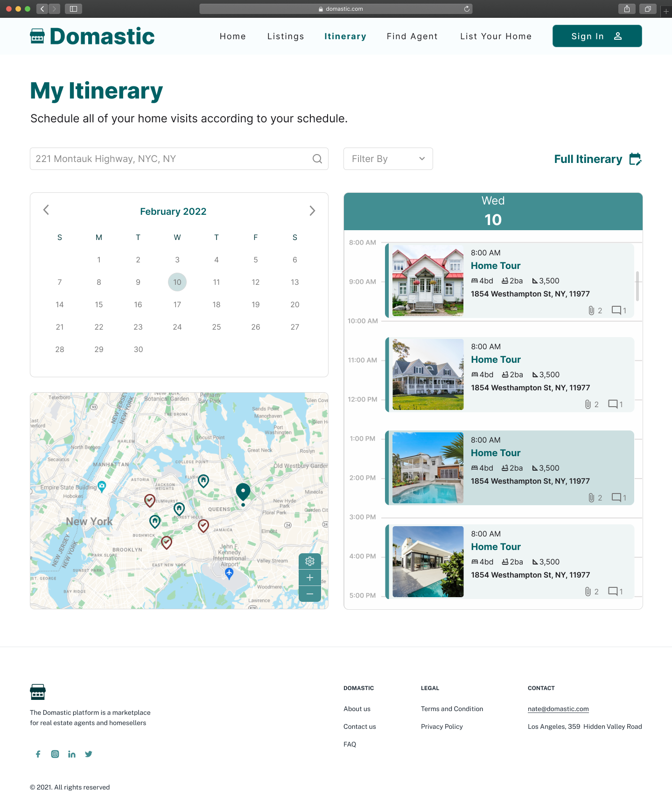Open the Listings nav item
672x811 pixels.
(x=286, y=36)
